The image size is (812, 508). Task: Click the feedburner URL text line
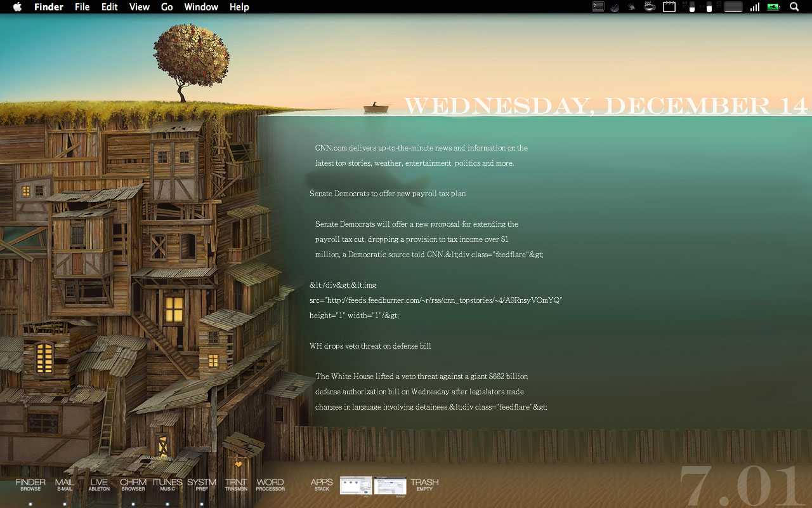(x=436, y=300)
